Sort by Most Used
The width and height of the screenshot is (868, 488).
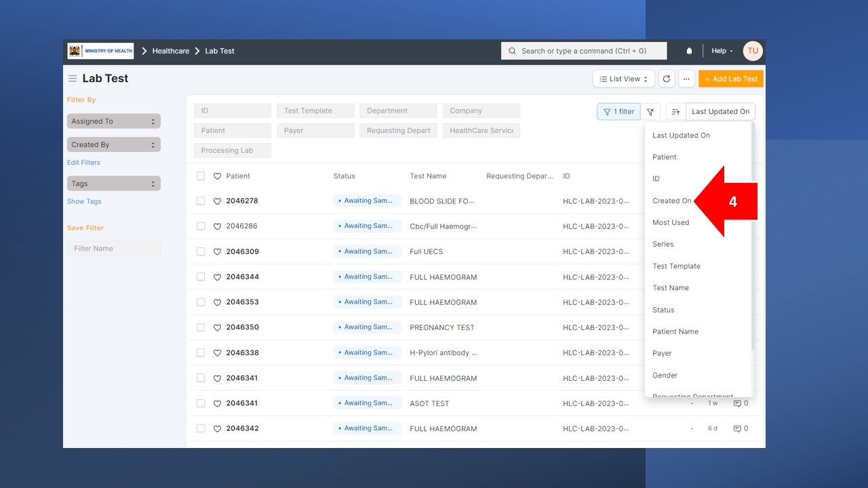671,222
